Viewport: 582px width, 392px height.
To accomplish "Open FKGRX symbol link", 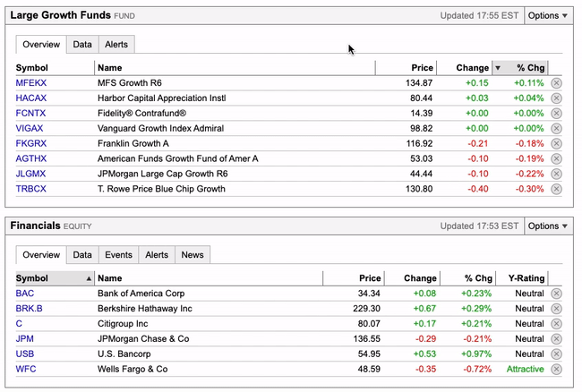I will pyautogui.click(x=31, y=143).
